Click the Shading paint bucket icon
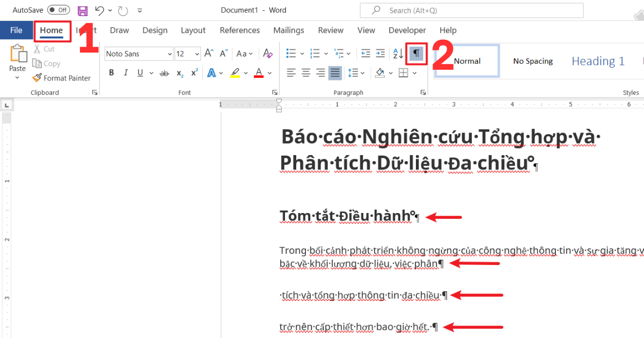The height and width of the screenshot is (338, 644). 379,72
